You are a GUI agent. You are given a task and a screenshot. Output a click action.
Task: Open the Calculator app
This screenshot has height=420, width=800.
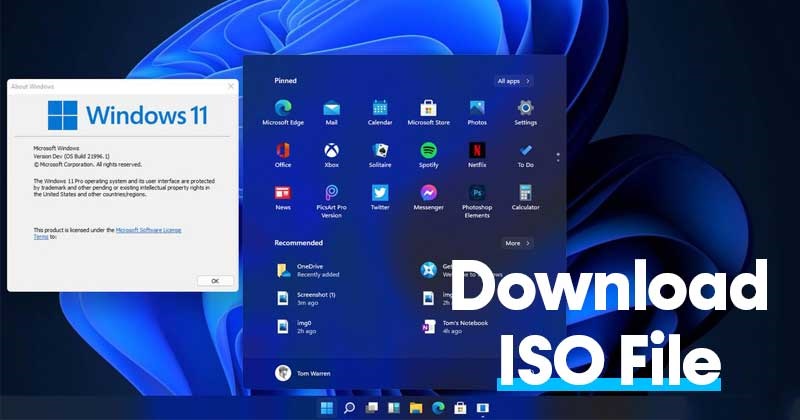(526, 197)
